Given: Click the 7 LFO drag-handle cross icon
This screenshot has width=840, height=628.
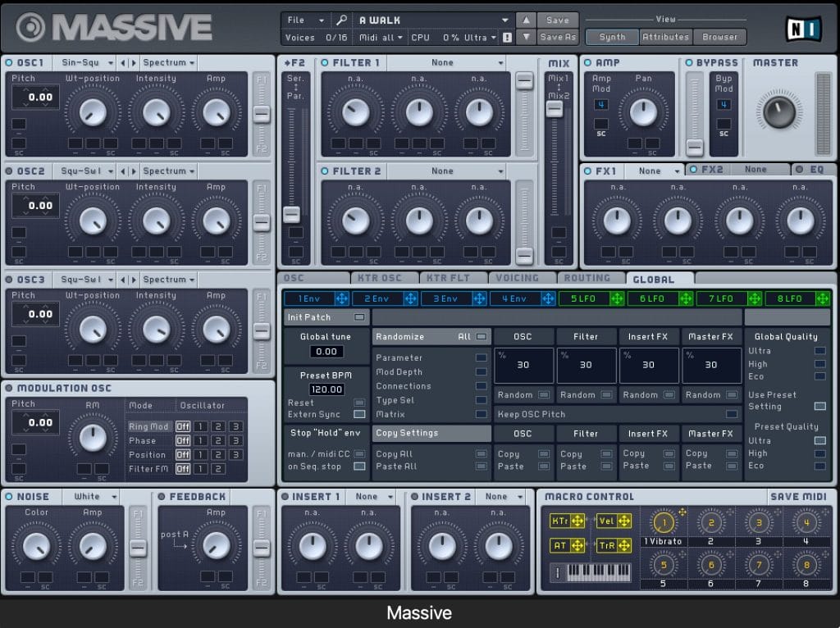Looking at the screenshot, I should tap(755, 298).
